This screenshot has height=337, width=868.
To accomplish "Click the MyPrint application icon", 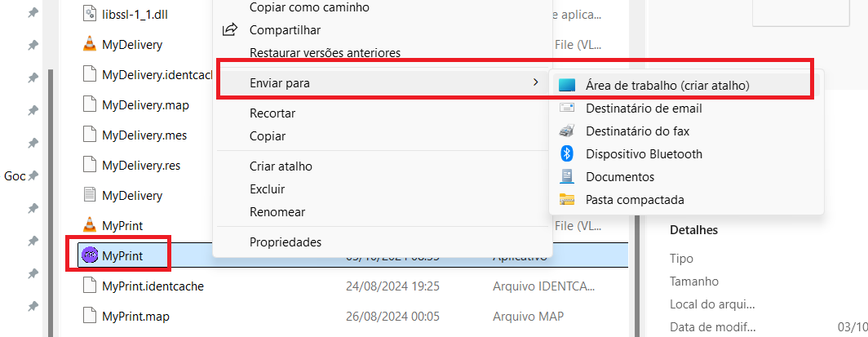I will tap(90, 255).
